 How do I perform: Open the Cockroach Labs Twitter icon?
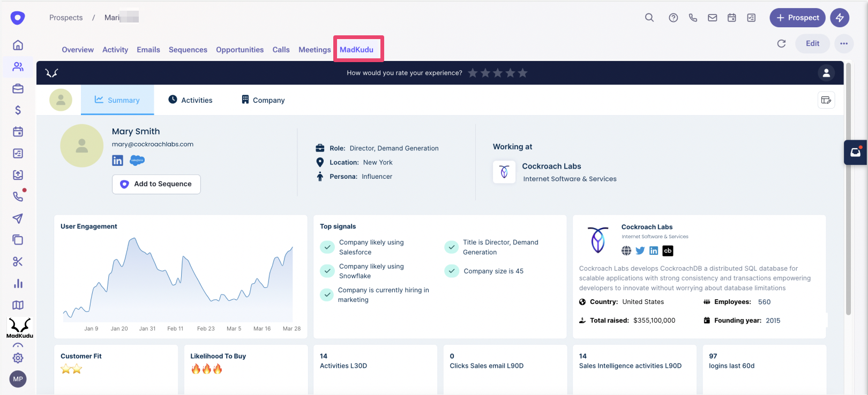point(640,250)
